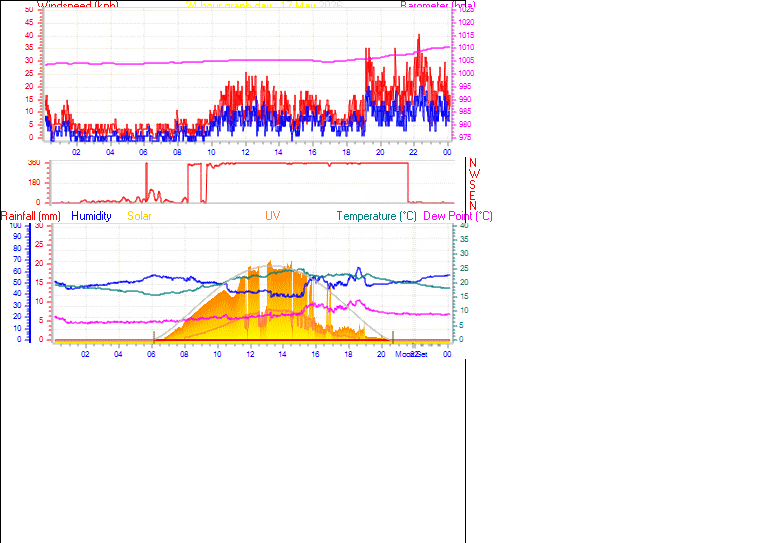Click the 'S' letter on wind direction scale

pyautogui.click(x=472, y=185)
